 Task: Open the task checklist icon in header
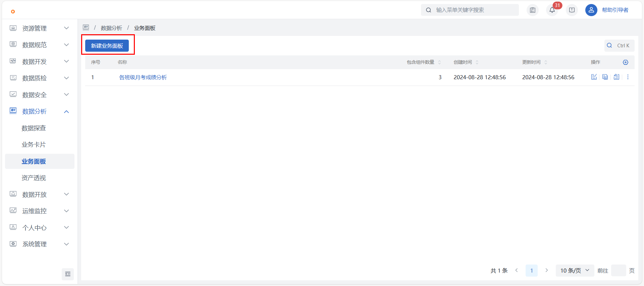tap(533, 10)
